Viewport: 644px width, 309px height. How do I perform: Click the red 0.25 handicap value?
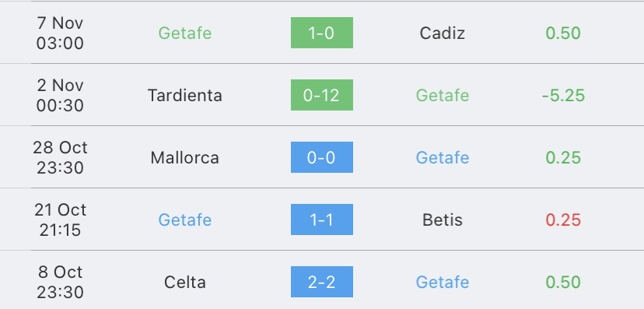coord(563,219)
